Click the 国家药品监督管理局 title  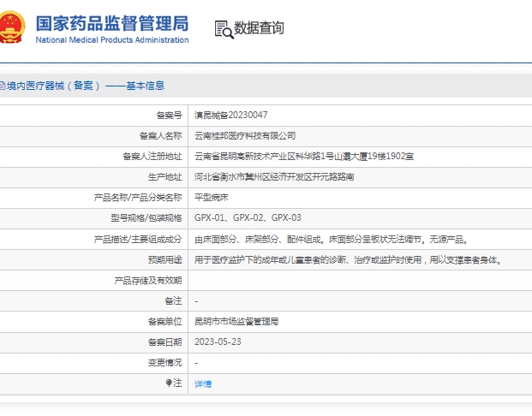[112, 23]
